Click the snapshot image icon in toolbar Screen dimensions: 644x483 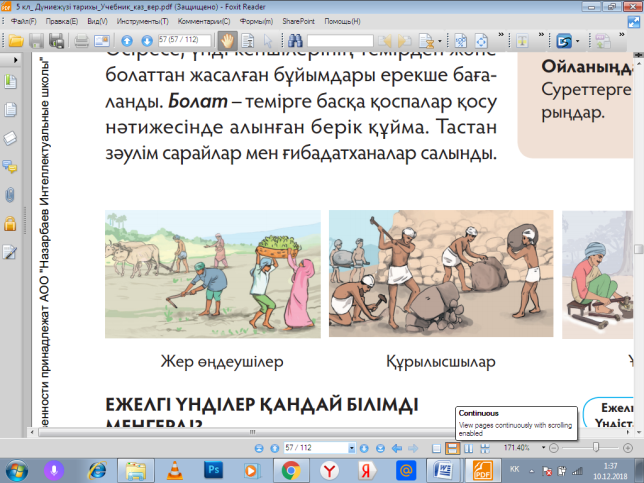(x=102, y=41)
